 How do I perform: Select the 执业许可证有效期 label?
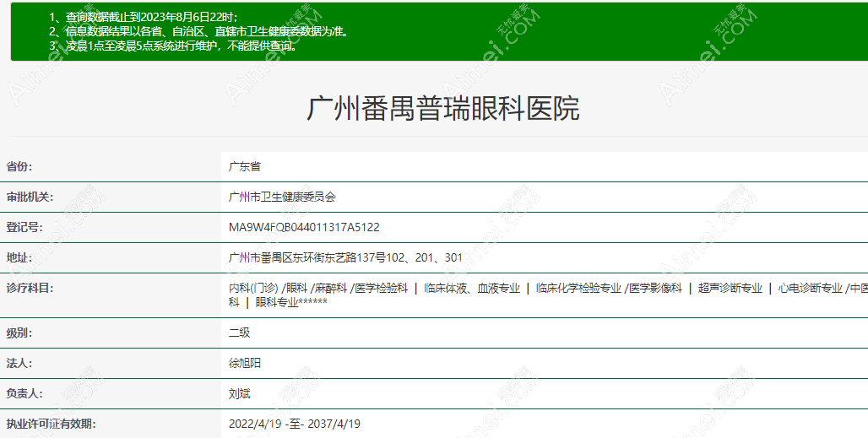(51, 424)
